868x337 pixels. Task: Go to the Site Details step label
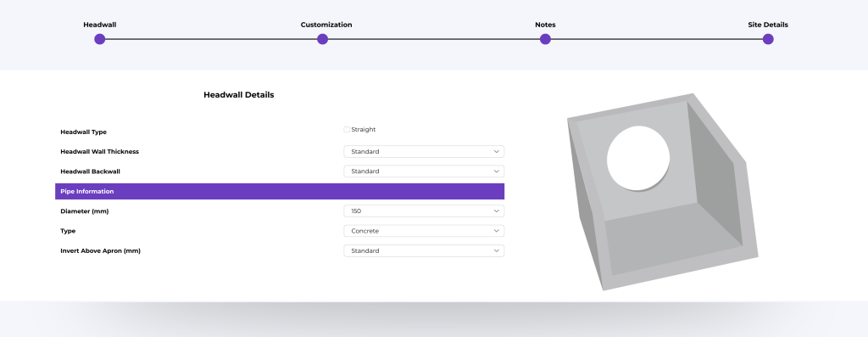coord(768,25)
